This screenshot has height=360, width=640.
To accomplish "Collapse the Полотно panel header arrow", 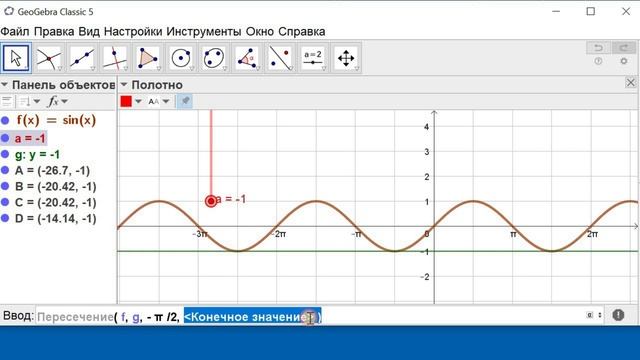I will tap(124, 85).
